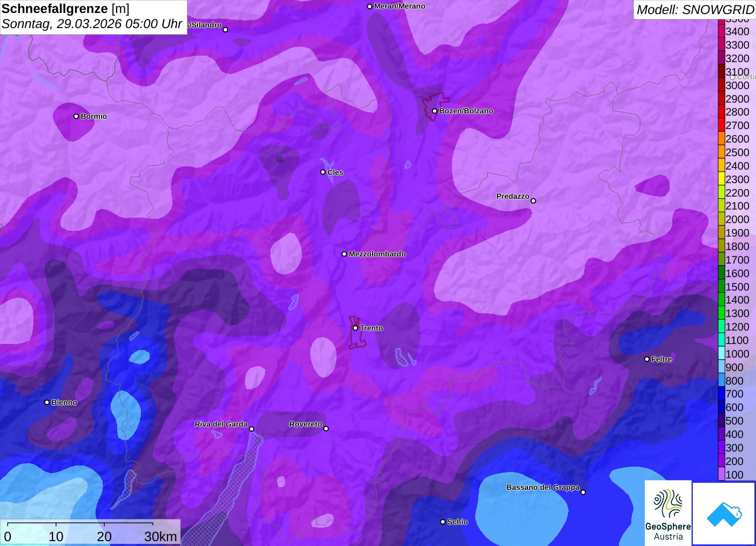Click the GeoSphere Austria logo
The width and height of the screenshot is (756, 546).
tap(668, 513)
